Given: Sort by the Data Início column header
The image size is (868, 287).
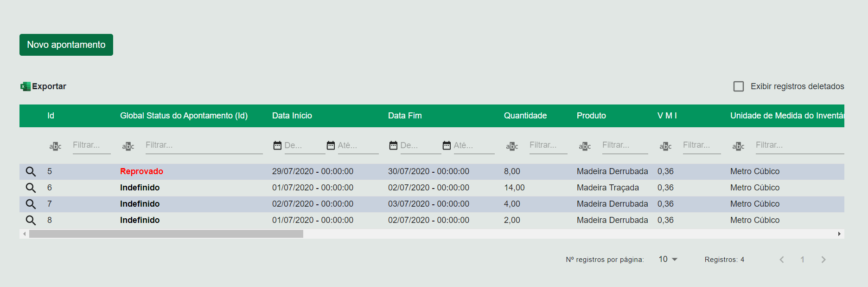Looking at the screenshot, I should [x=292, y=116].
